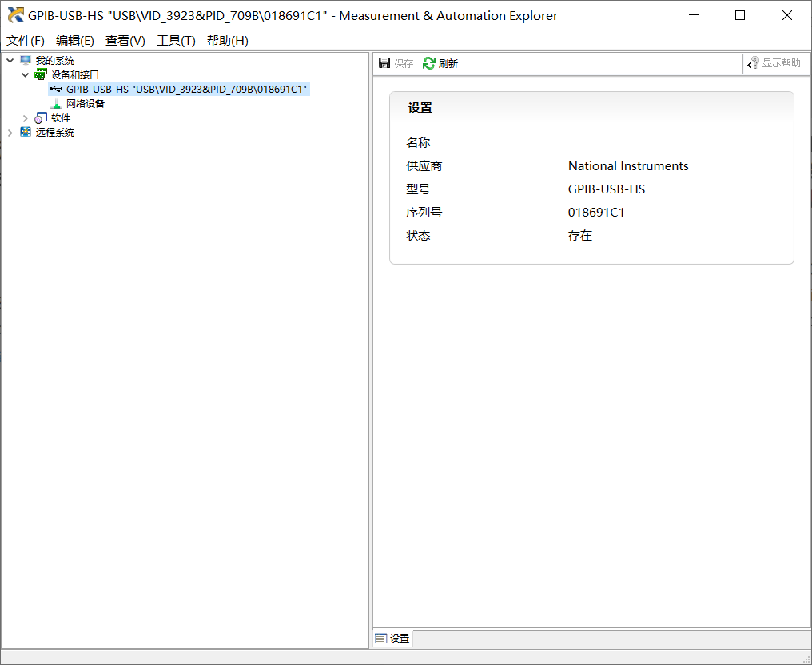Switch to the 设置 tab at bottom
The width and height of the screenshot is (812, 665).
coord(392,638)
